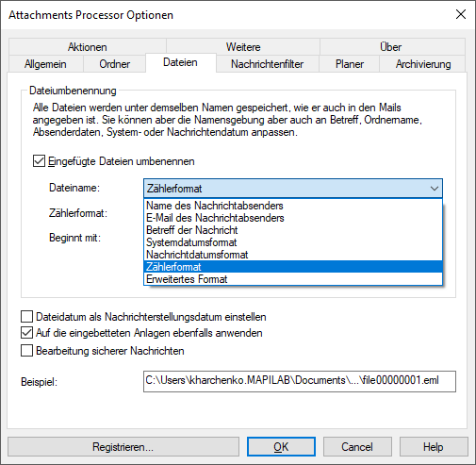This screenshot has height=465, width=476.
Task: Uncheck Eingefügte Dateien umbenennen
Action: click(x=39, y=161)
